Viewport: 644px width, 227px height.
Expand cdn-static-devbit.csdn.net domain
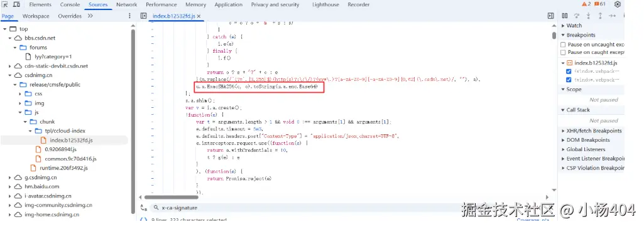(9, 66)
